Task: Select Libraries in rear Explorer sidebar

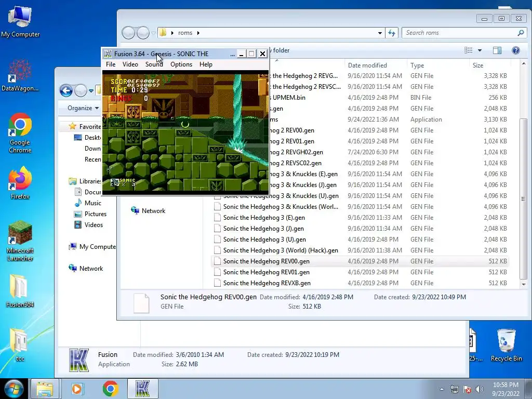Action: [x=85, y=181]
